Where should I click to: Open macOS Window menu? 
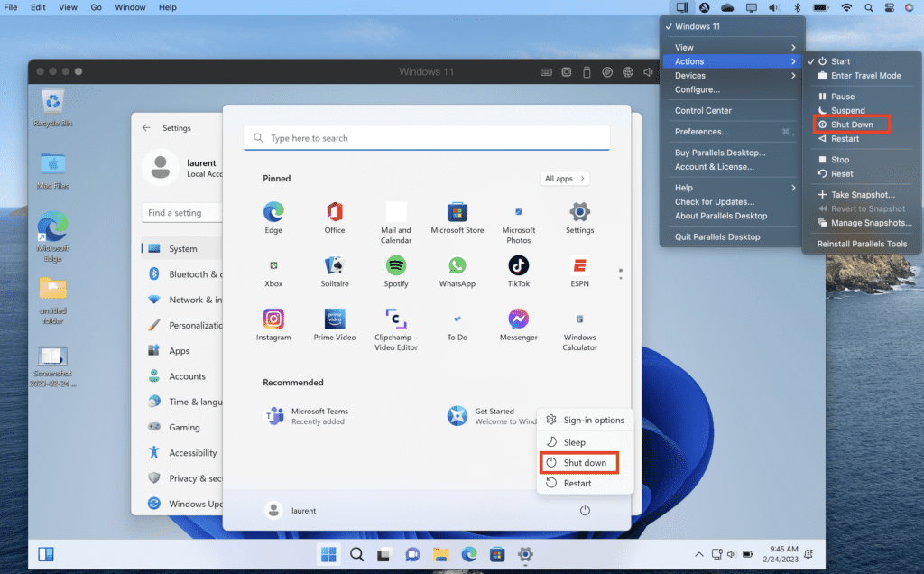(x=130, y=7)
